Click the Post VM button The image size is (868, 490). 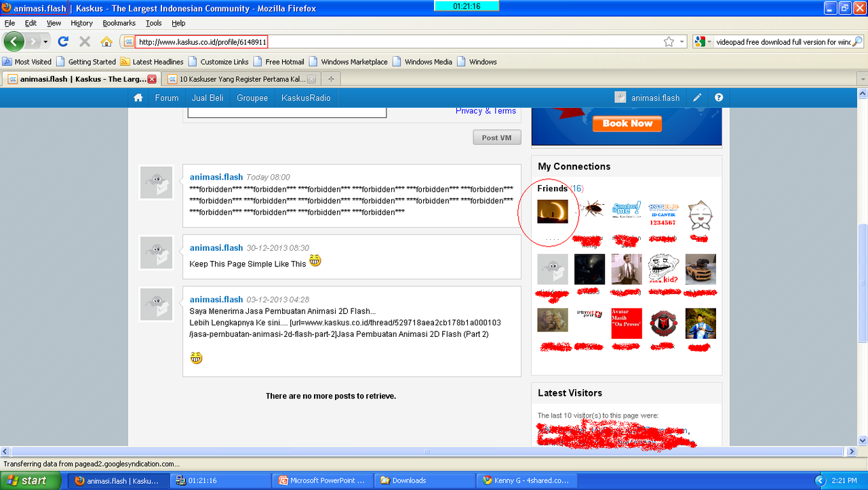tap(496, 138)
